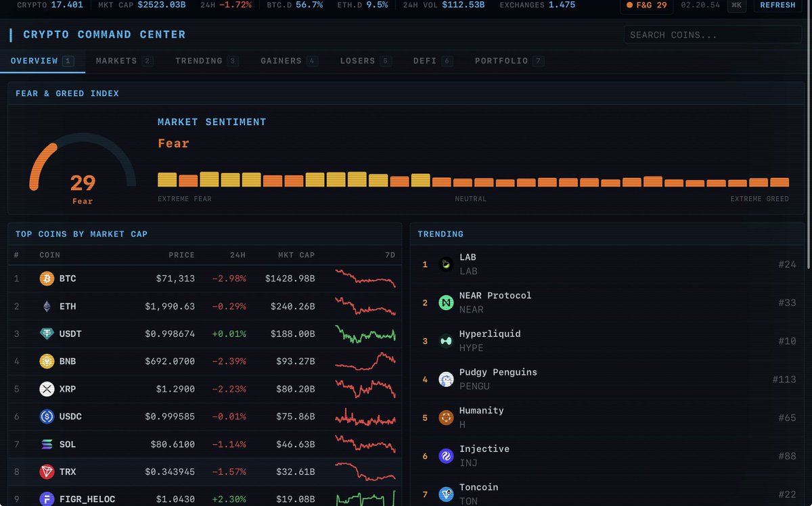
Task: Click the Toncoin trending icon
Action: point(445,494)
